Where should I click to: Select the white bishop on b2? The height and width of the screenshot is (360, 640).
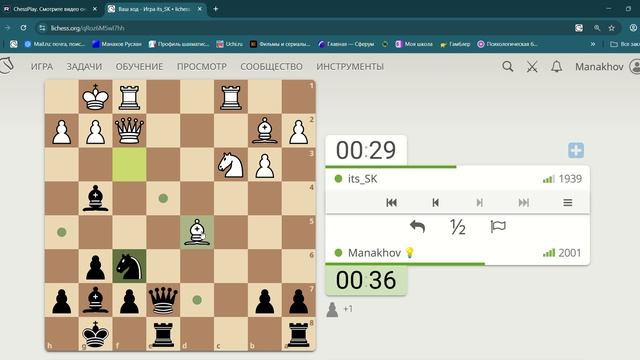[x=265, y=131]
